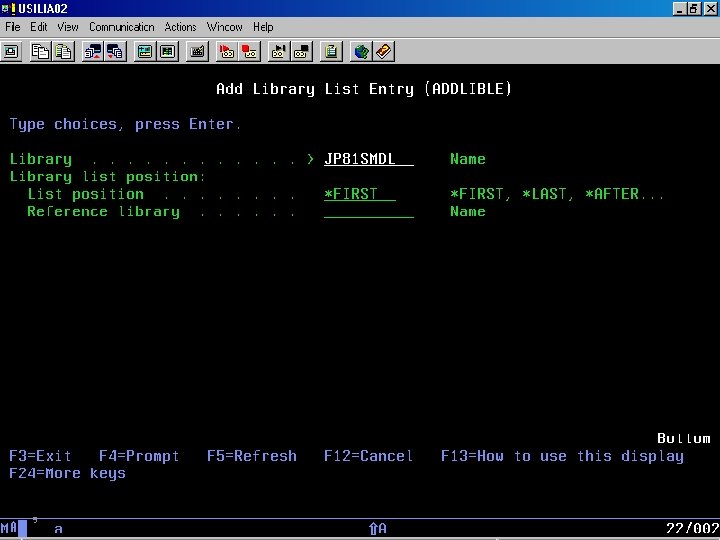
Task: Click the Send file to host icon
Action: click(92, 51)
